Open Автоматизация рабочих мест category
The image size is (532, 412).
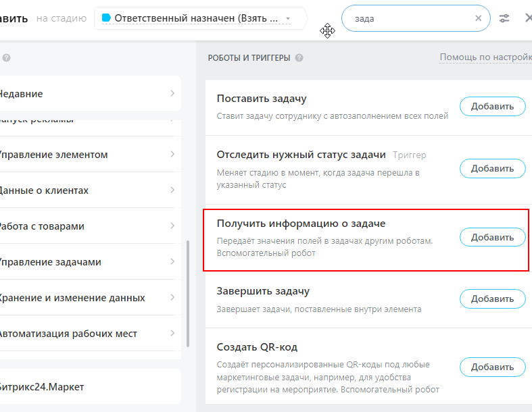point(88,334)
